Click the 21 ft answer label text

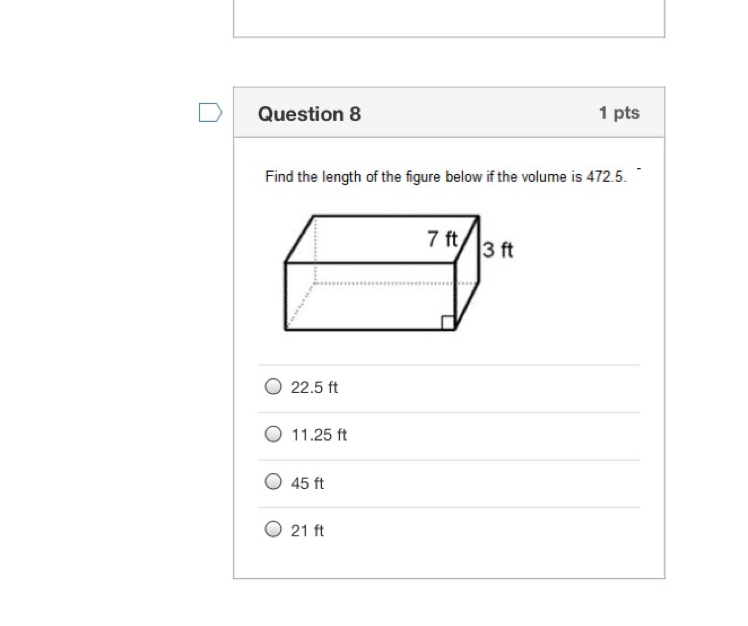tap(307, 531)
